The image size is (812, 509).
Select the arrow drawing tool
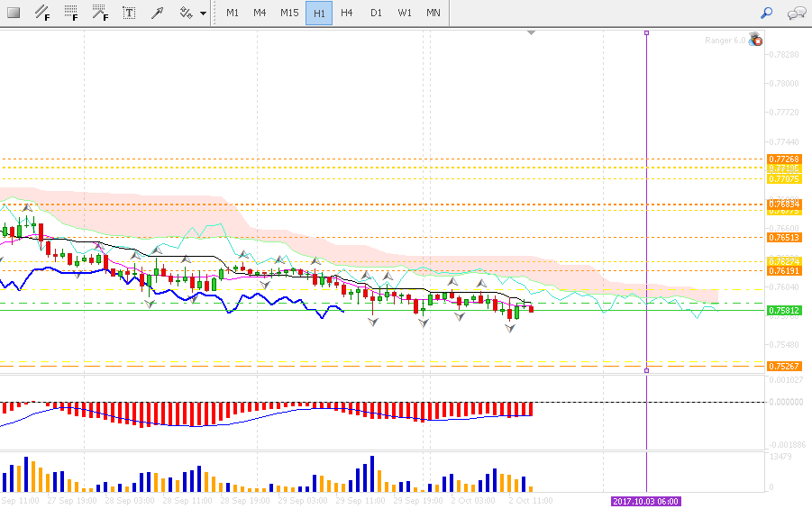pyautogui.click(x=157, y=13)
